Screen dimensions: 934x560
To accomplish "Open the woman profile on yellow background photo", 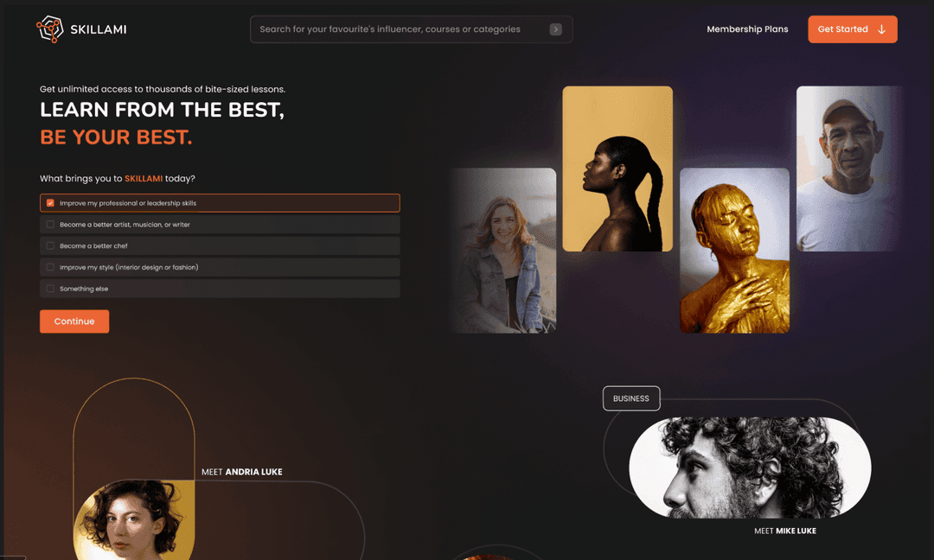I will (617, 169).
